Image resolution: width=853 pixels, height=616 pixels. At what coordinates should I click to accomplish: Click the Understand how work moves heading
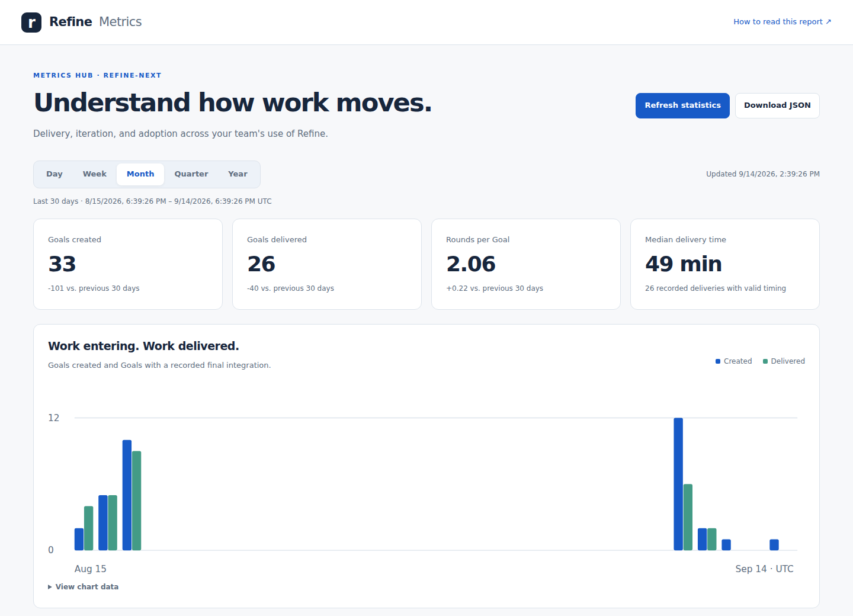(233, 102)
